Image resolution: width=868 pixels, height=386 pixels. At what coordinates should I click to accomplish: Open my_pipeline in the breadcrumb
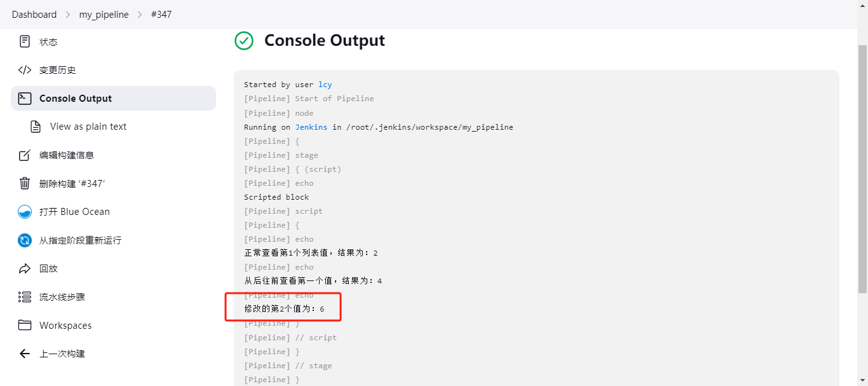tap(104, 14)
